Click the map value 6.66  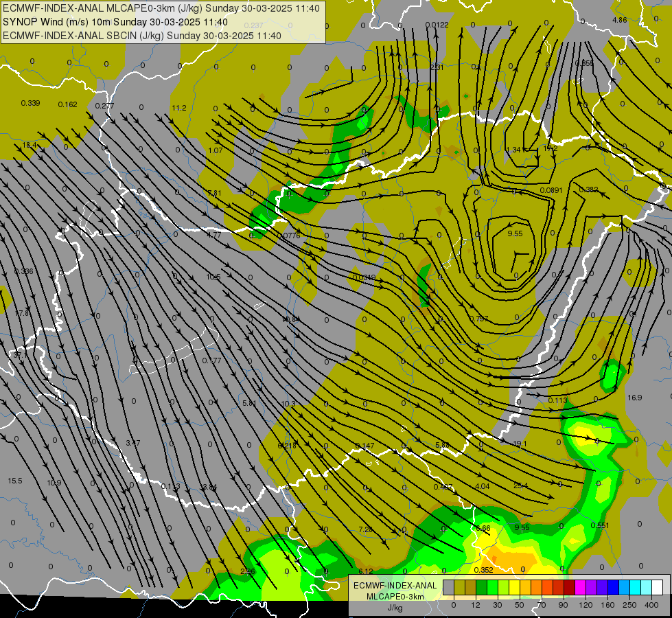pyautogui.click(x=483, y=528)
